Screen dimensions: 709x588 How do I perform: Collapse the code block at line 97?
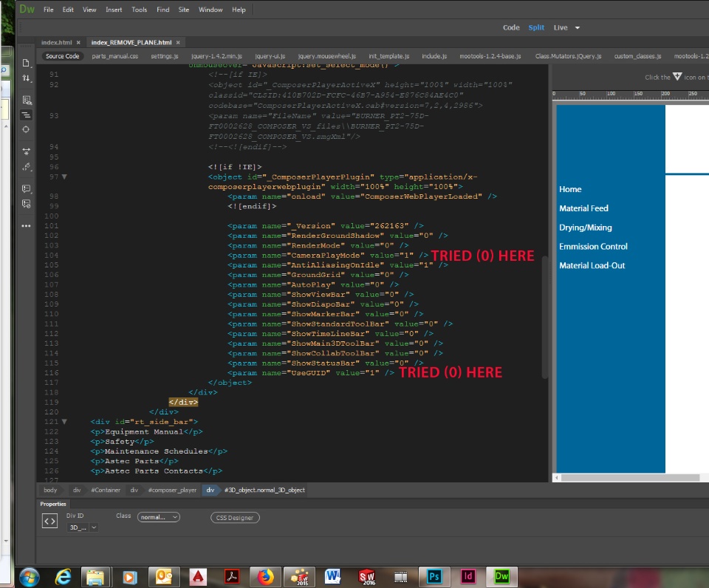(64, 177)
